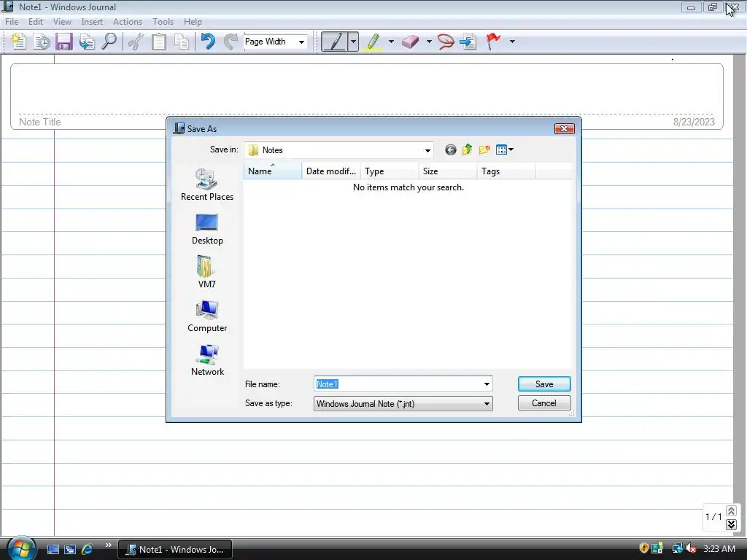Sort by Tags column header
This screenshot has width=747, height=560.
pyautogui.click(x=506, y=171)
